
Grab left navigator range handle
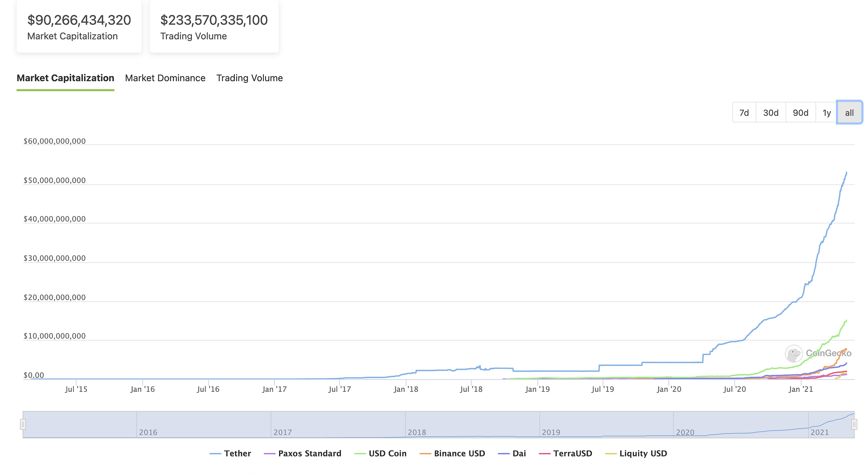(x=23, y=424)
